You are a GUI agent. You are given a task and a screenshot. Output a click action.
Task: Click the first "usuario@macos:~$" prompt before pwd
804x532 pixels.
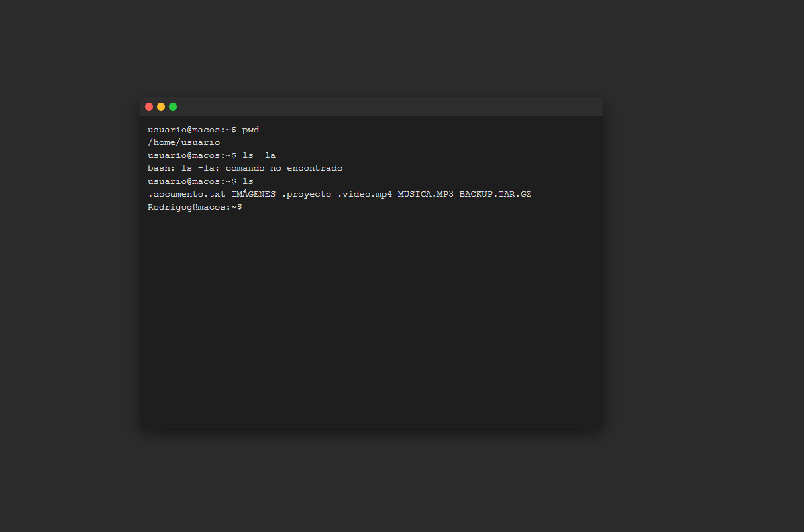tap(192, 130)
